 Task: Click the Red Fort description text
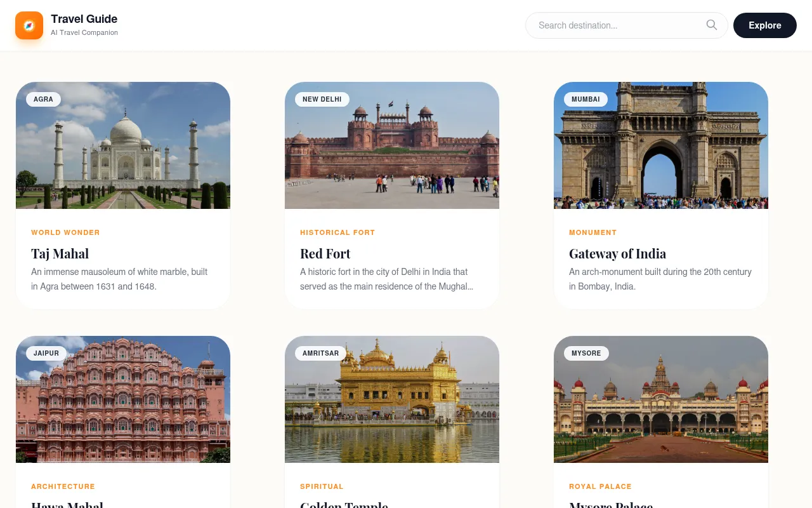[x=387, y=279]
